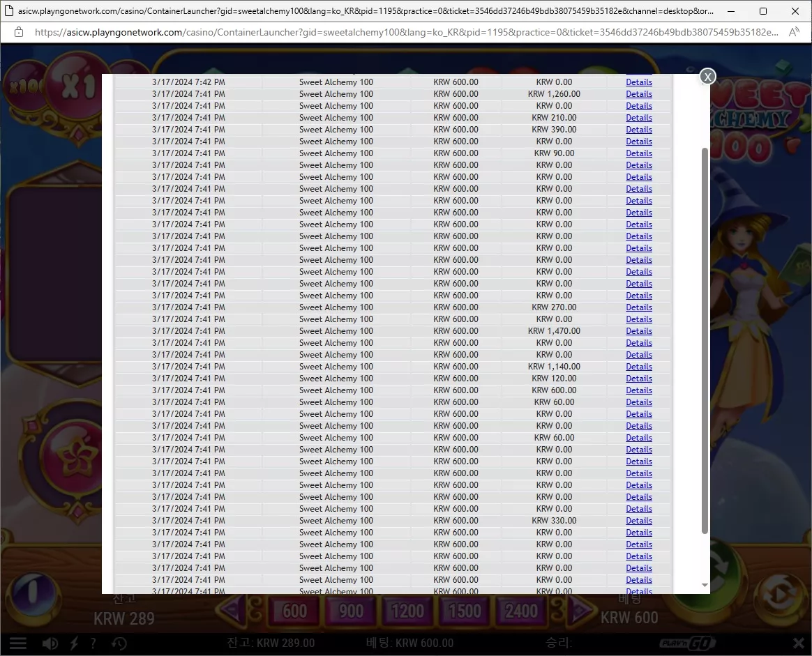Open the hamburger menu in the bottom bar
Viewport: 812px width, 656px height.
click(x=17, y=643)
